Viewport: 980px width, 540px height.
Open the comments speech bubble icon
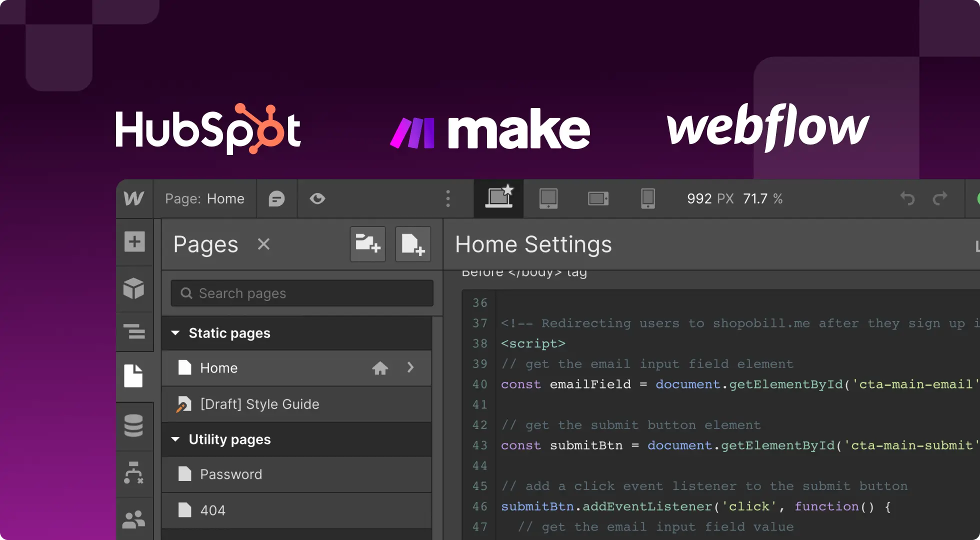[276, 199]
